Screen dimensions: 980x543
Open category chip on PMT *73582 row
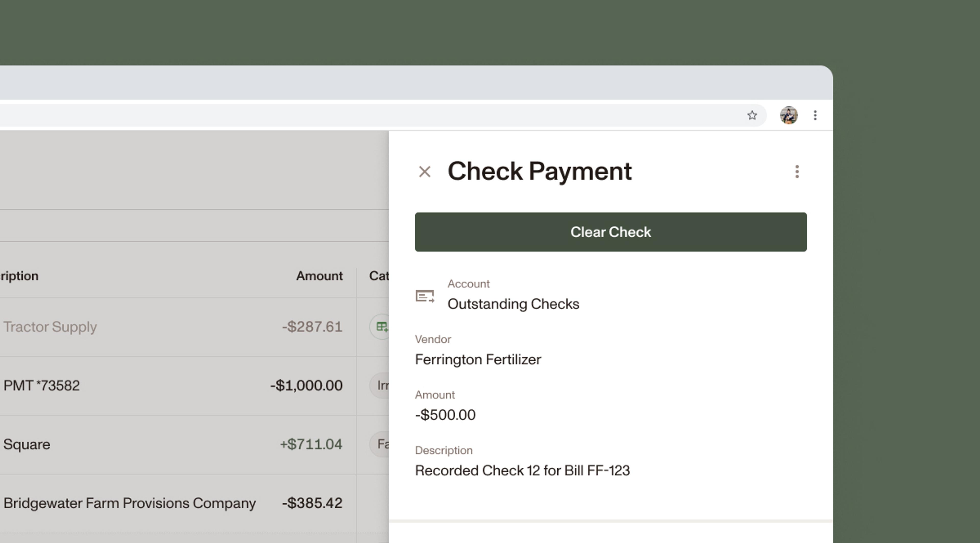(381, 386)
